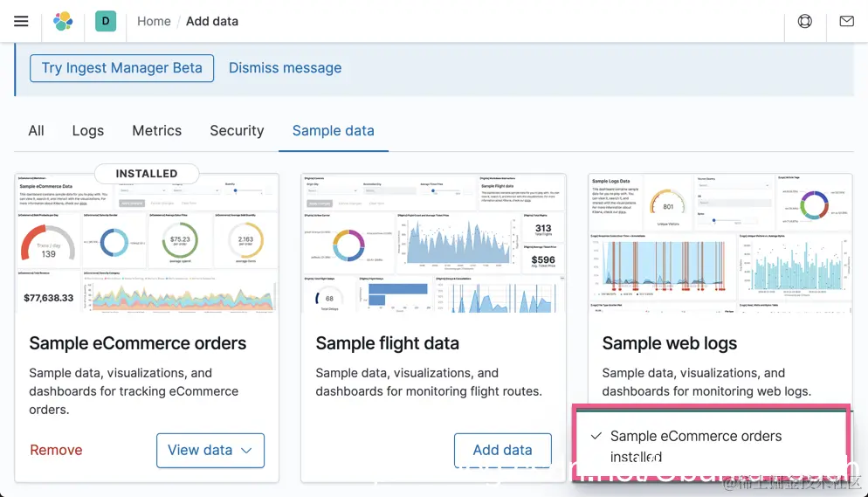868x497 pixels.
Task: Go to Home breadcrumb
Action: point(154,21)
